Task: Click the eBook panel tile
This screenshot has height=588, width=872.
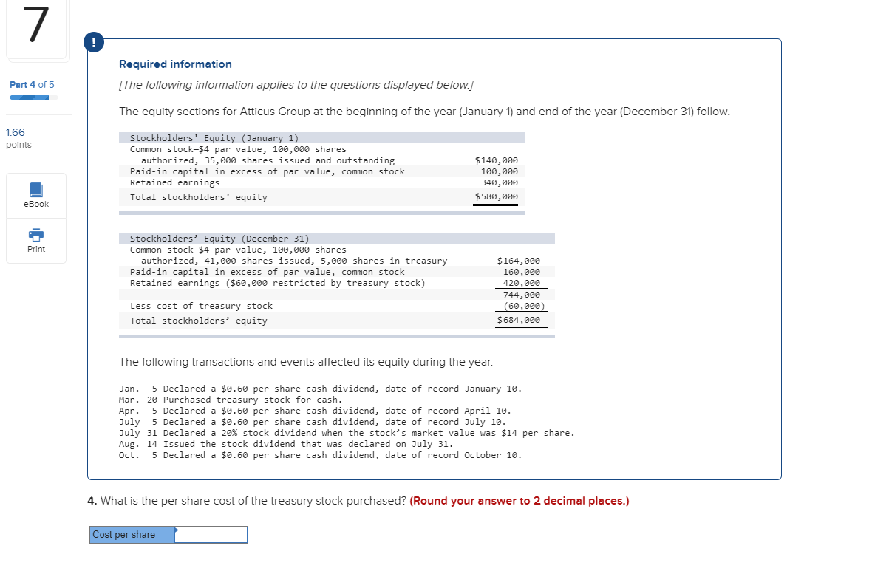Action: click(35, 194)
